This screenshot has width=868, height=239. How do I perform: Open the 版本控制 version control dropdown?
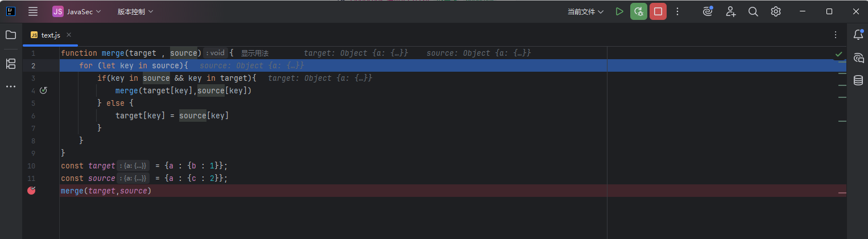[135, 11]
